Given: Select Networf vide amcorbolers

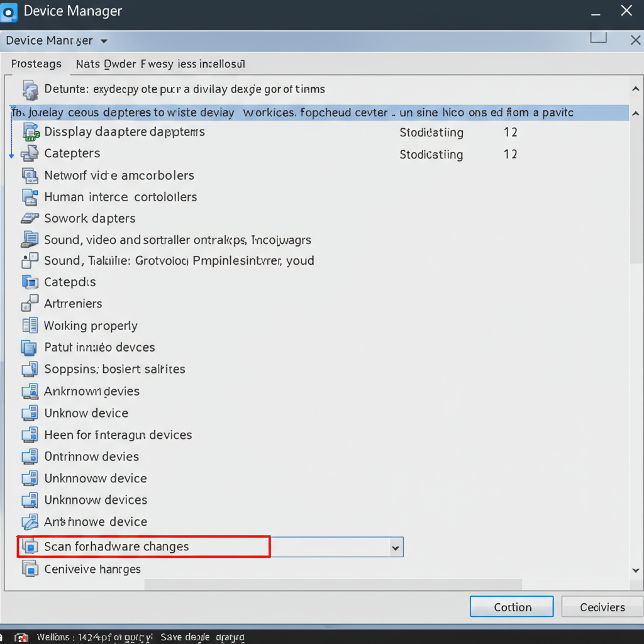Looking at the screenshot, I should point(119,176).
